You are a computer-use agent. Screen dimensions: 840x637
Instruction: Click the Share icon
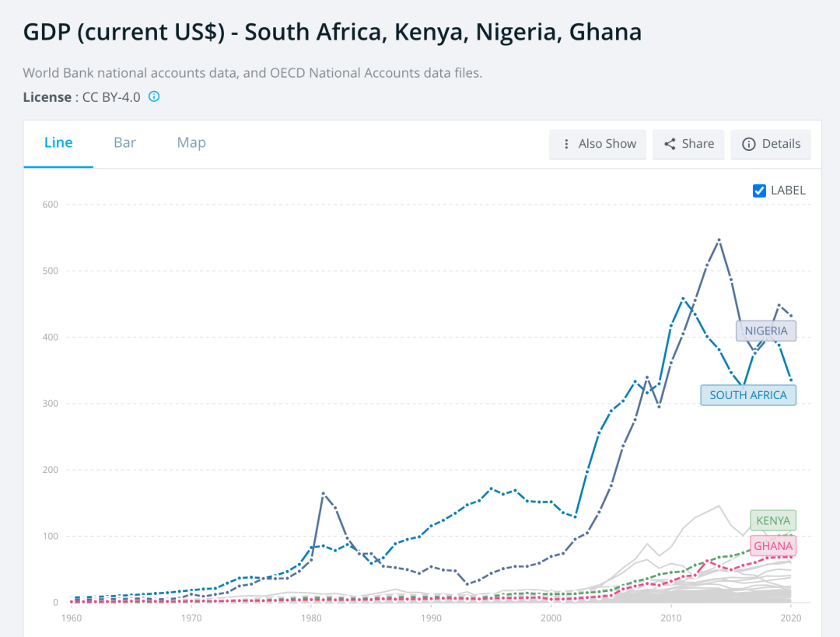[x=670, y=144]
